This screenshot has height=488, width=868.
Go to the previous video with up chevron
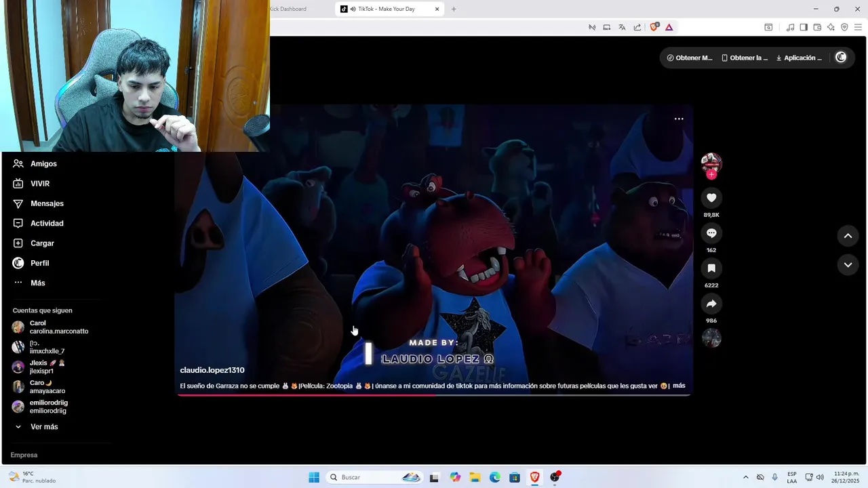(848, 236)
